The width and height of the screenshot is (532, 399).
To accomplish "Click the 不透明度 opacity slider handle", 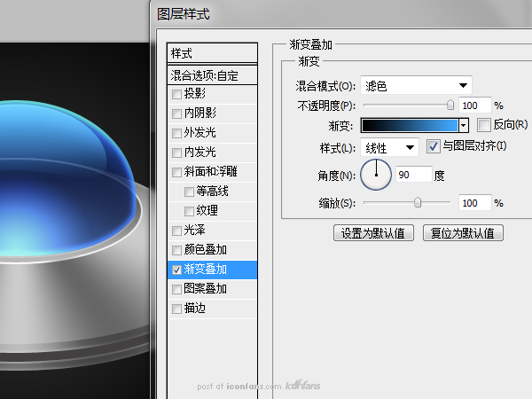I will click(450, 105).
